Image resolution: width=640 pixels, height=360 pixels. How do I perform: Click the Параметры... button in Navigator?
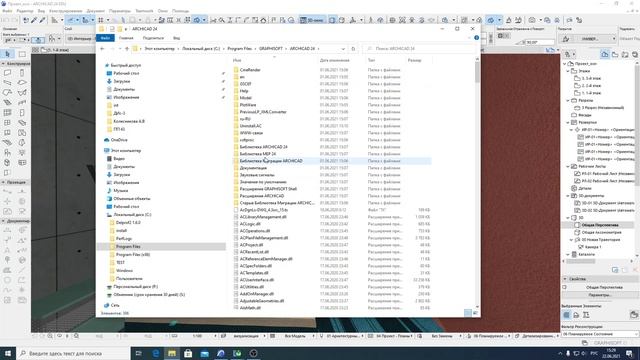click(600, 295)
